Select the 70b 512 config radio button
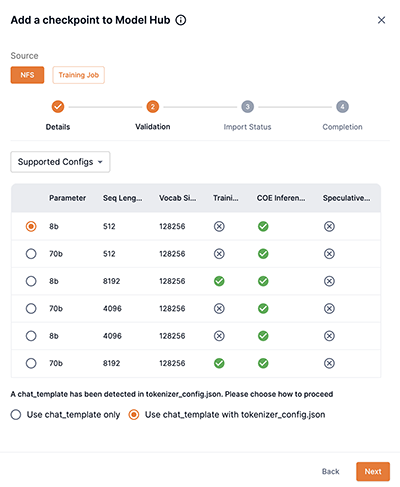The width and height of the screenshot is (400, 487). tap(31, 254)
